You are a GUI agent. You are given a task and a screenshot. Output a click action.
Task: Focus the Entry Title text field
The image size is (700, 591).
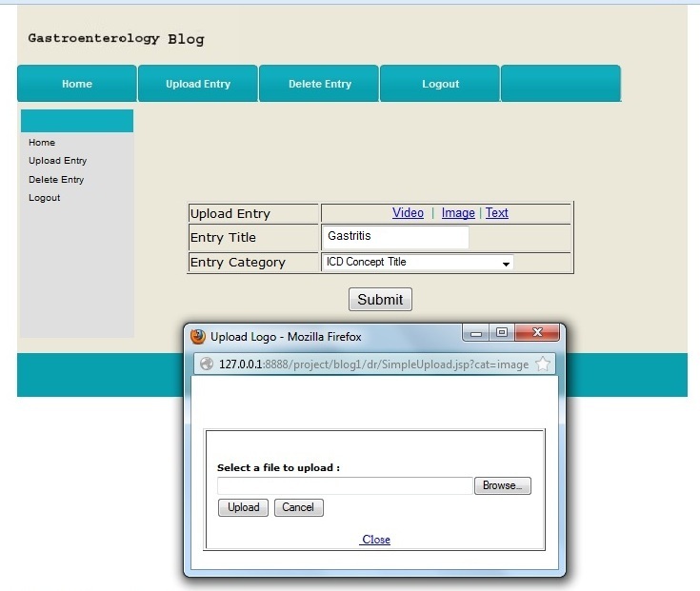(x=395, y=237)
